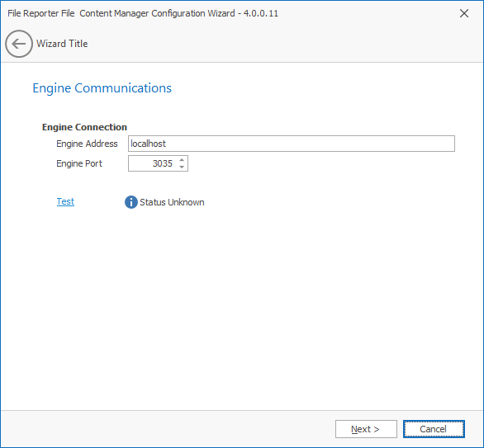Select the Status Unknown text
484x448 pixels.
(172, 202)
